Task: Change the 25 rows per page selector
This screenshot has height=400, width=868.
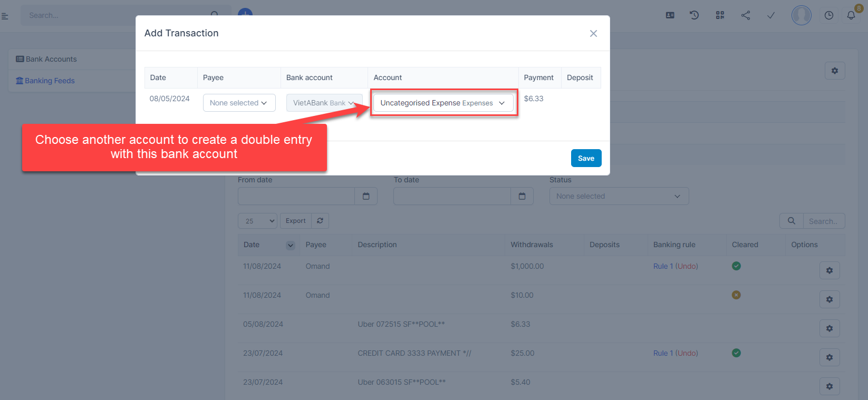Action: click(257, 221)
